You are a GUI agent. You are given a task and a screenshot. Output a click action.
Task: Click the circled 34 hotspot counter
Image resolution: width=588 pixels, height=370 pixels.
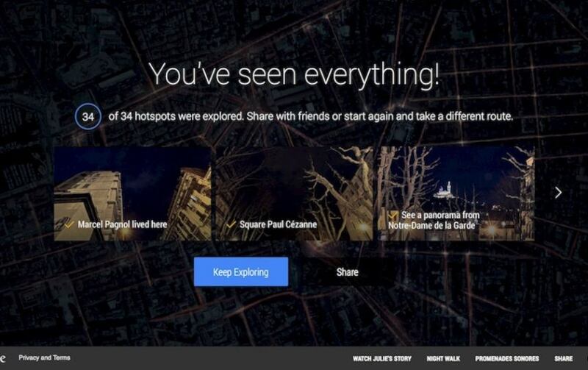click(x=87, y=116)
